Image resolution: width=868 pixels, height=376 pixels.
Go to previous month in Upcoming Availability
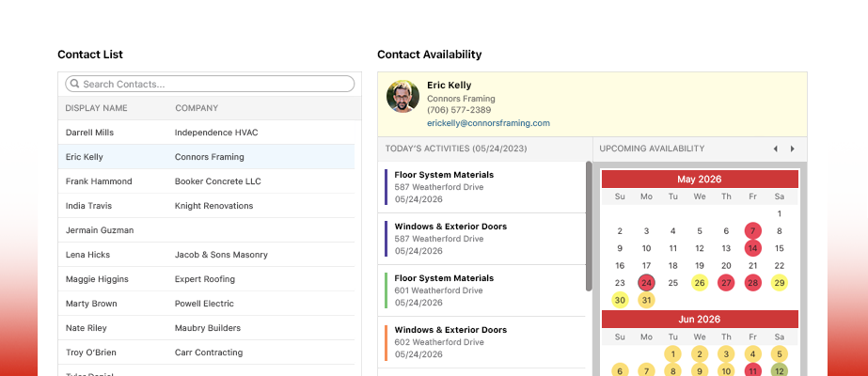click(x=776, y=149)
